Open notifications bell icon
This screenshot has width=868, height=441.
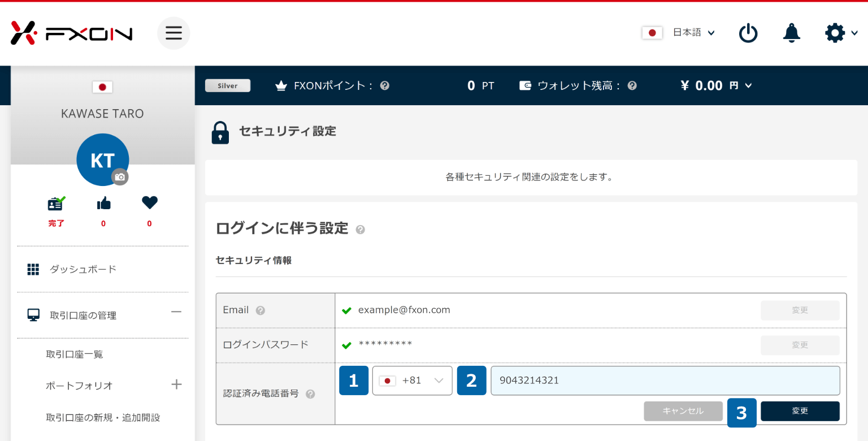[x=791, y=33]
